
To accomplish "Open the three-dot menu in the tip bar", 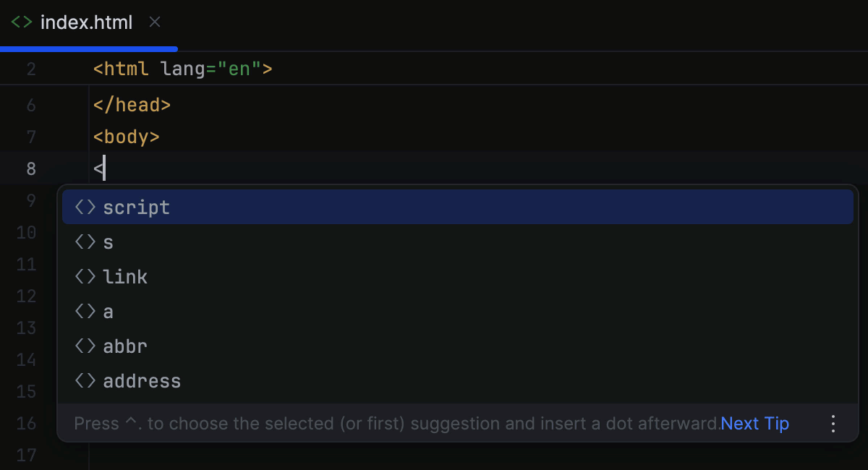I will coord(833,424).
